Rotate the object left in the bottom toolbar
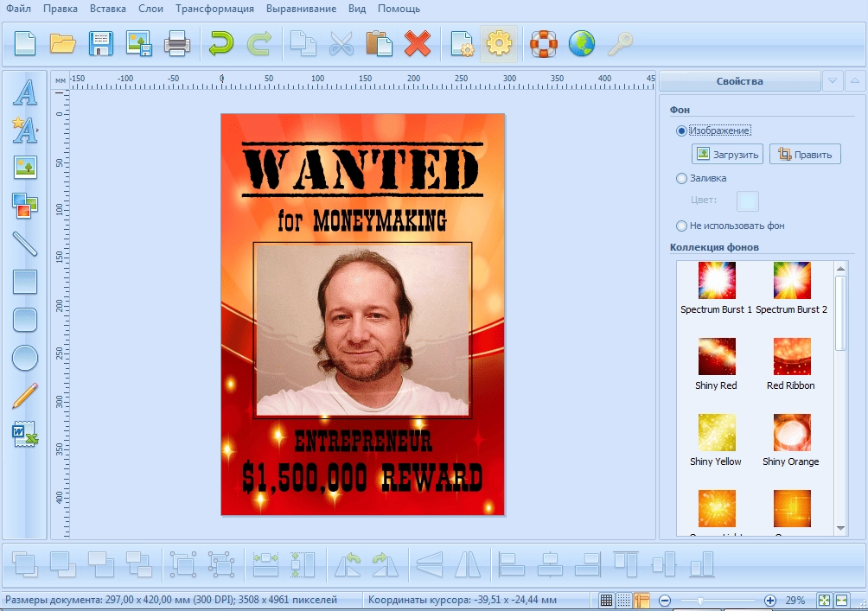This screenshot has width=868, height=611. coord(348,565)
